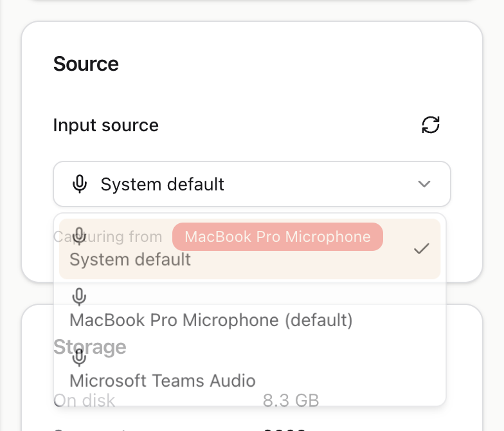Choose MacBook Pro Microphone (default) option
The image size is (504, 431).
(x=249, y=309)
